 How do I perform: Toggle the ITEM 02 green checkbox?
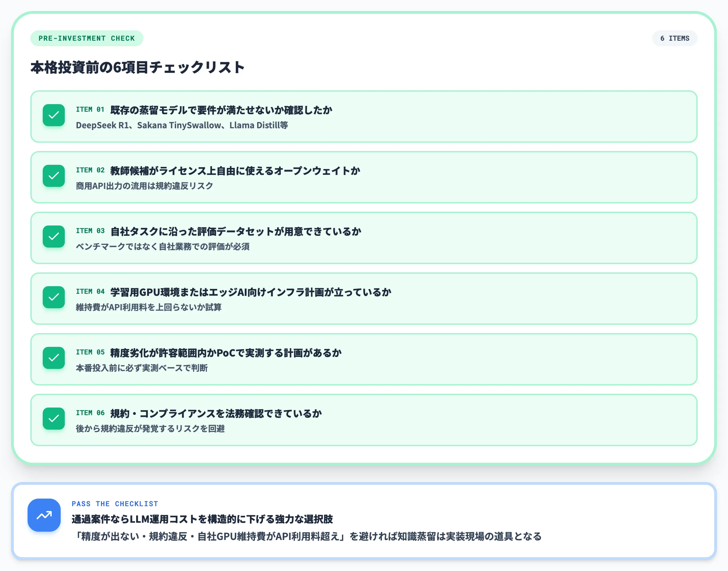coord(54,176)
